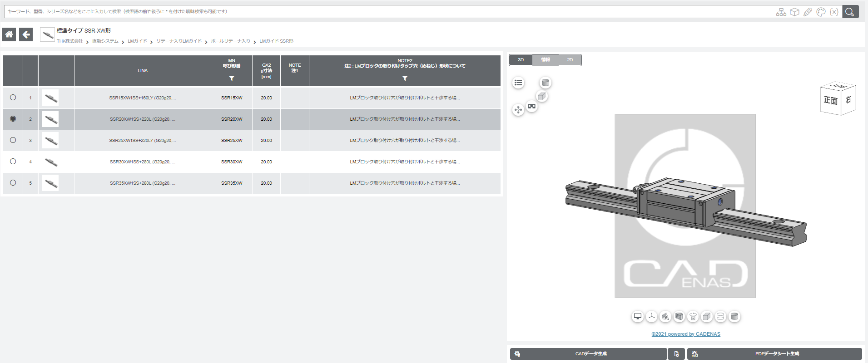Click the pencil sketch search icon
This screenshot has width=868, height=363.
tap(808, 12)
